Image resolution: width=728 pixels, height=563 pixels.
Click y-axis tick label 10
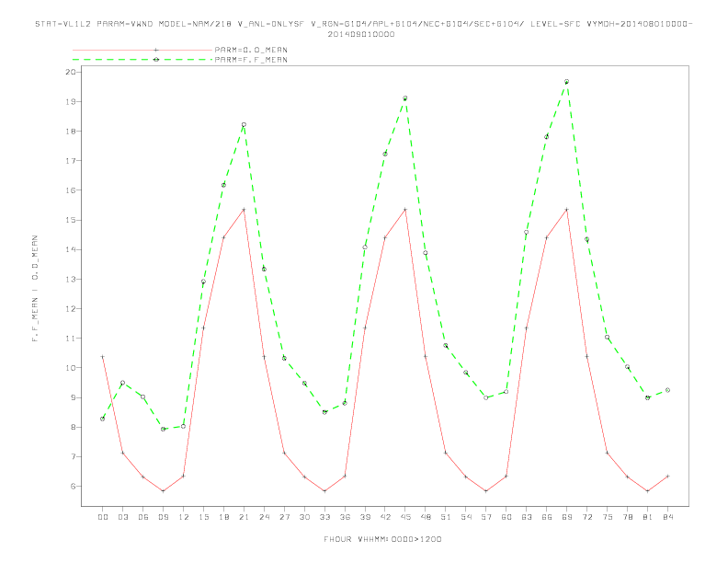tap(71, 368)
